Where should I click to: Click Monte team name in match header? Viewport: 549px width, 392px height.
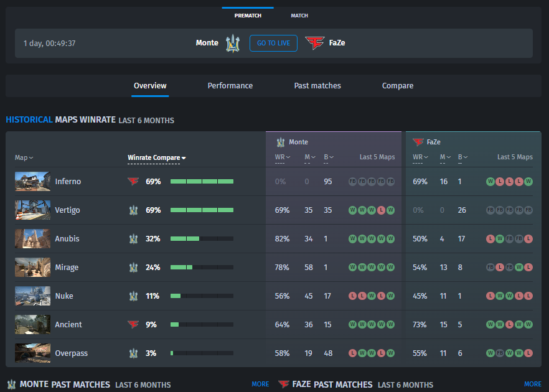pyautogui.click(x=207, y=43)
